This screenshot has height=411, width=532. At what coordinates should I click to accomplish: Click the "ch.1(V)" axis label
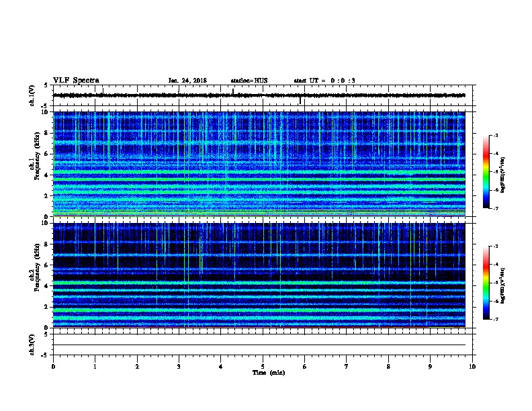32,95
